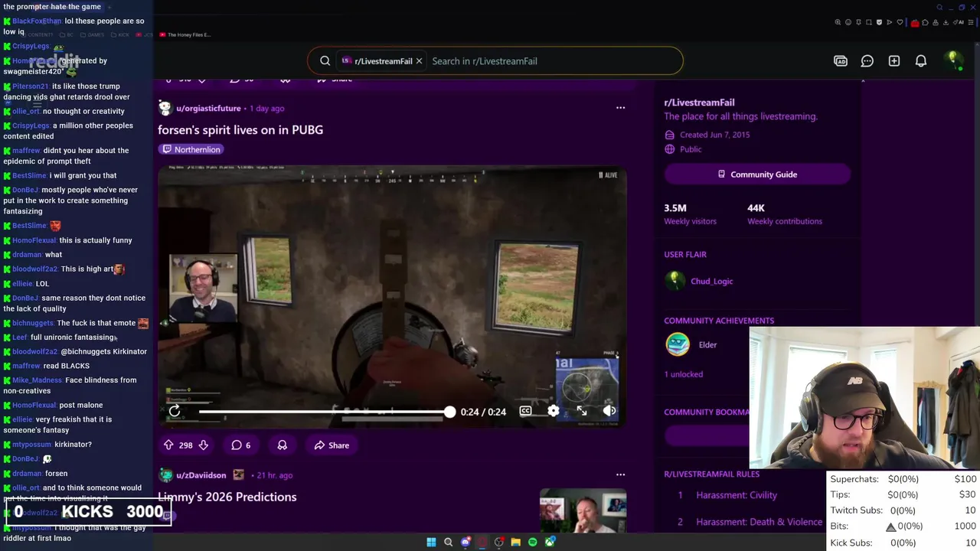Seek within the video progress bar

[325, 412]
